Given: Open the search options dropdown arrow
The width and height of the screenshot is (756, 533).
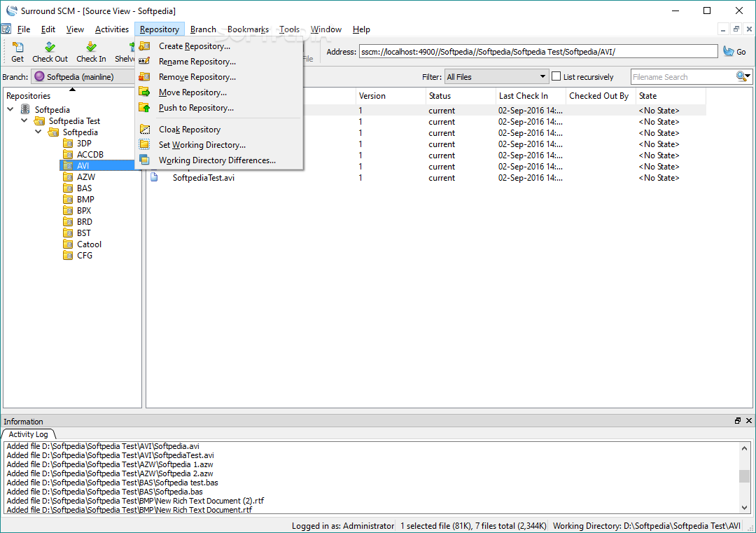Looking at the screenshot, I should [x=748, y=76].
